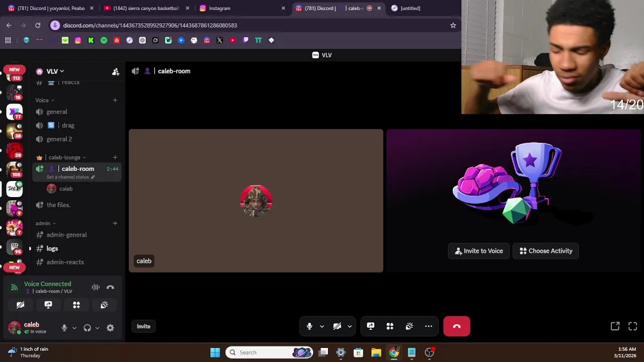The height and width of the screenshot is (362, 644).
Task: Create a channel in the caleb-lounge category
Action: pyautogui.click(x=115, y=157)
